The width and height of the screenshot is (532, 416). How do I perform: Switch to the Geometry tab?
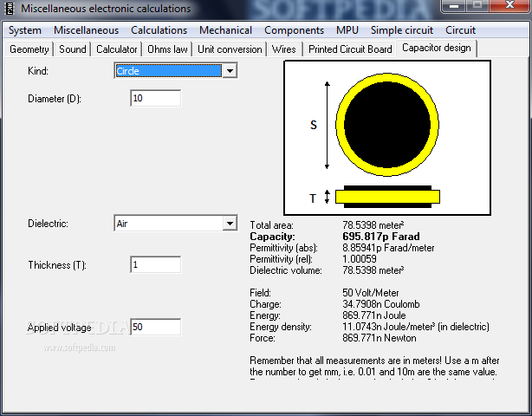point(29,49)
